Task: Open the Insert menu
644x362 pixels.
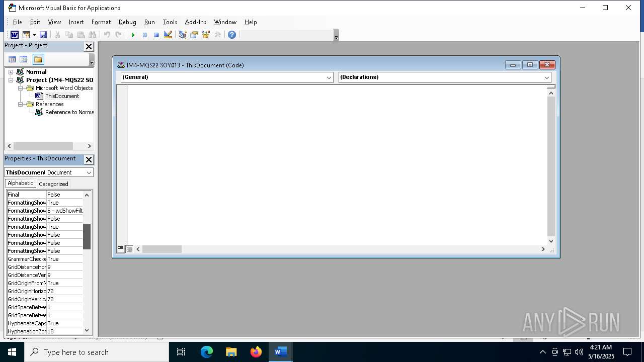Action: pyautogui.click(x=76, y=22)
